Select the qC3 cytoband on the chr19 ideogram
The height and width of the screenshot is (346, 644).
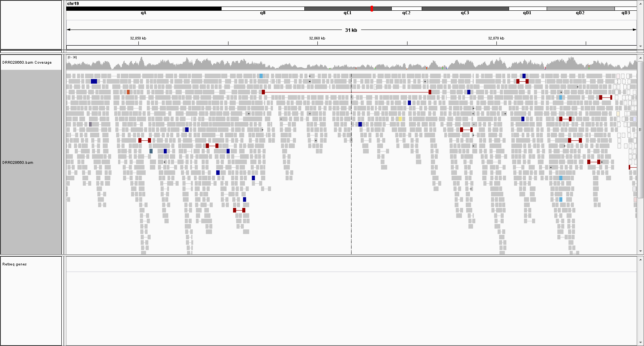pyautogui.click(x=465, y=8)
